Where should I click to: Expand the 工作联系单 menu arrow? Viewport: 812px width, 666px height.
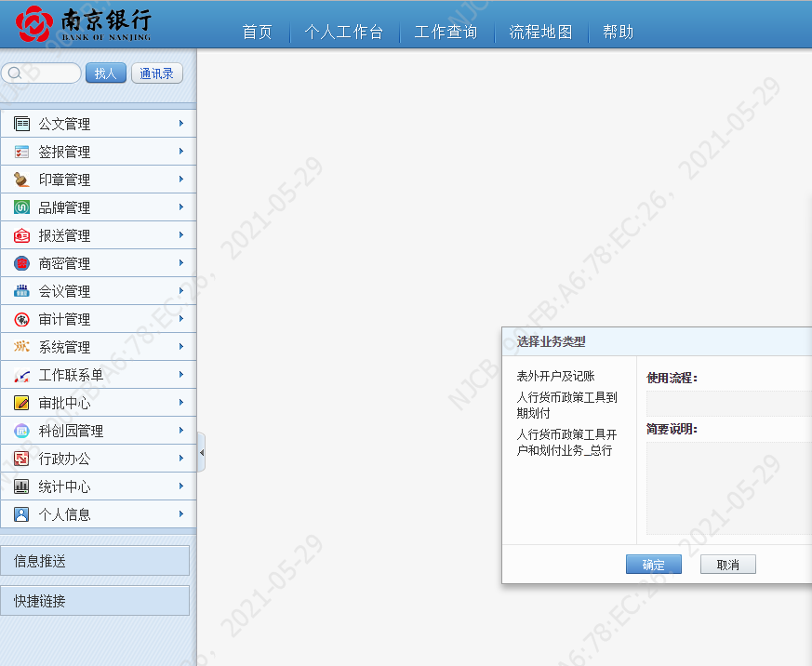pyautogui.click(x=181, y=374)
